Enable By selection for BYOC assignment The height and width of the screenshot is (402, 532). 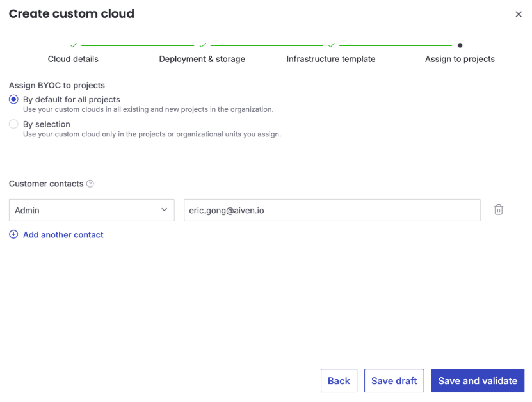coord(13,124)
